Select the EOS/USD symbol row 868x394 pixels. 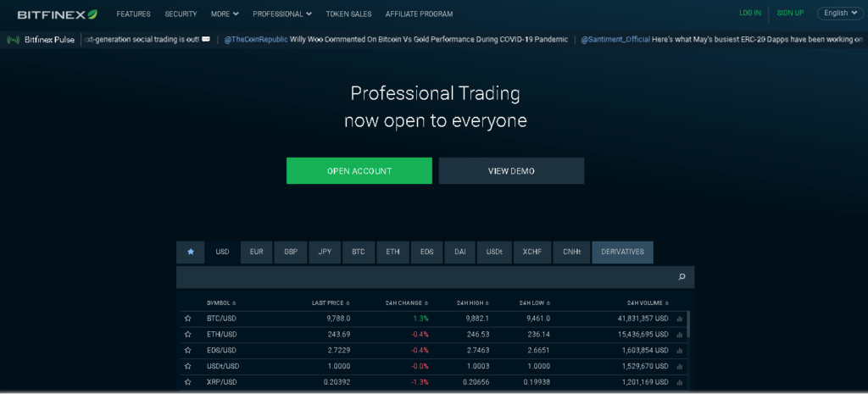pyautogui.click(x=433, y=350)
